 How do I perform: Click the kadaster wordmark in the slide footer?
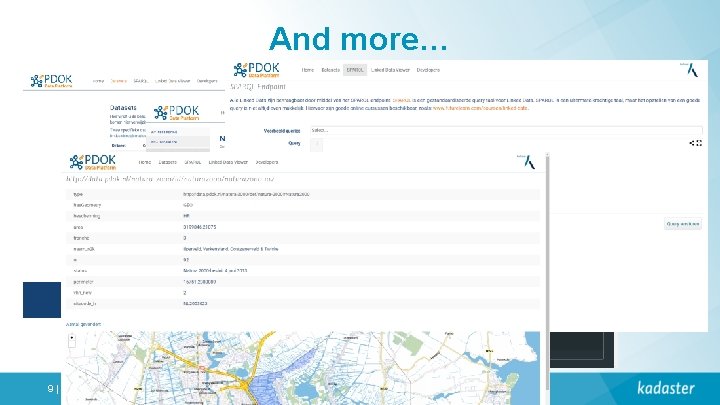[x=666, y=388]
